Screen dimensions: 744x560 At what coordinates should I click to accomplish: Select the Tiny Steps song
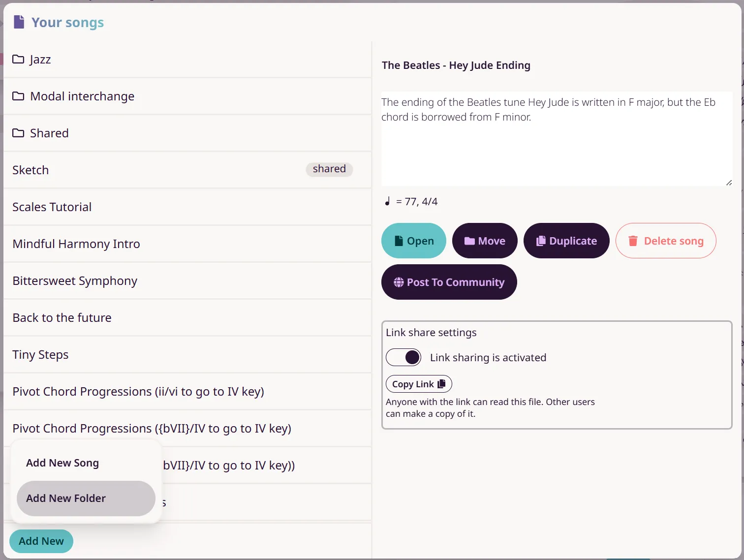[187, 355]
